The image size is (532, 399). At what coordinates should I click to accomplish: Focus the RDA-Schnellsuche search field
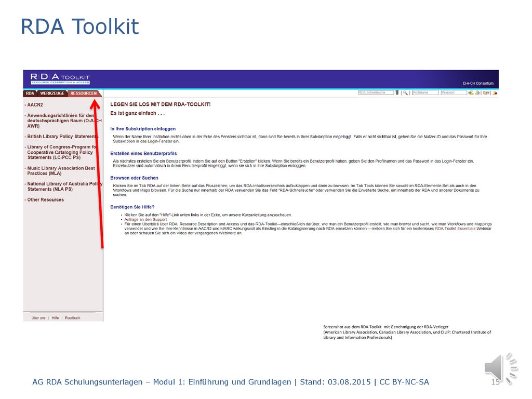pyautogui.click(x=376, y=92)
